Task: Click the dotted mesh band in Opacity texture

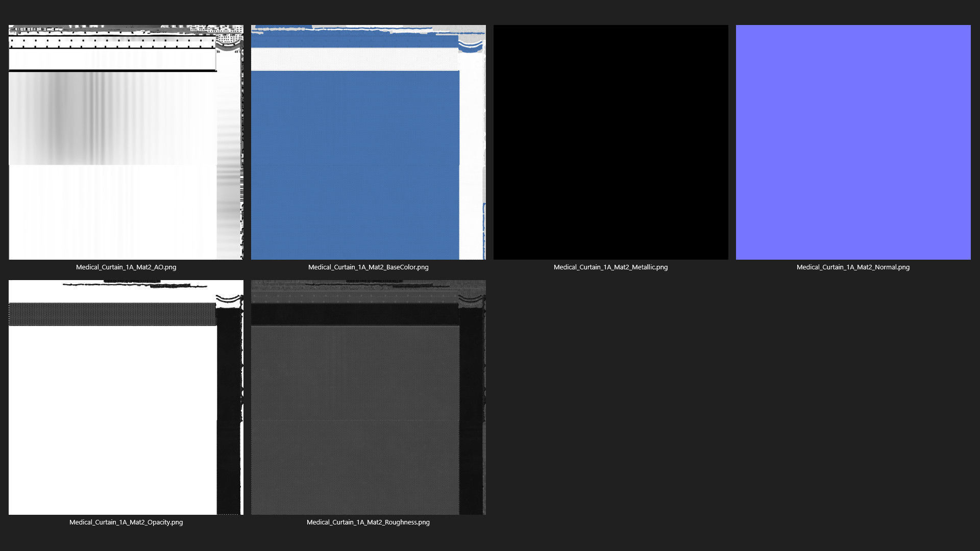Action: [x=112, y=314]
